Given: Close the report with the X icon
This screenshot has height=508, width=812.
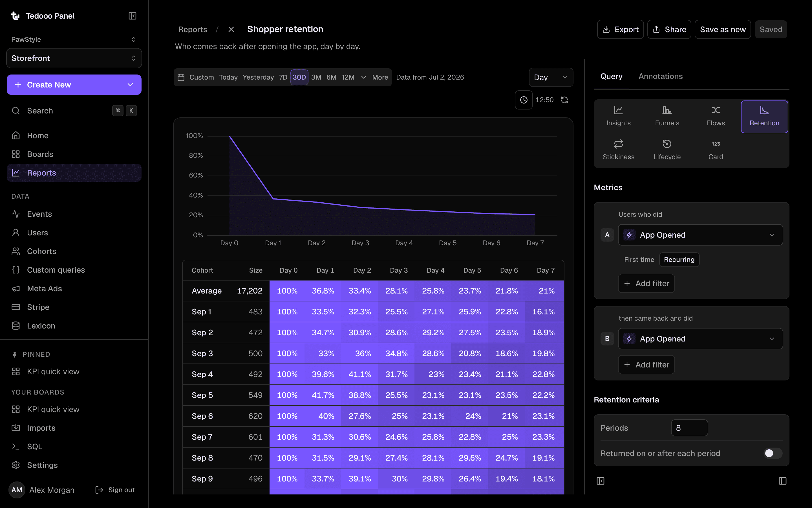Looking at the screenshot, I should [231, 30].
